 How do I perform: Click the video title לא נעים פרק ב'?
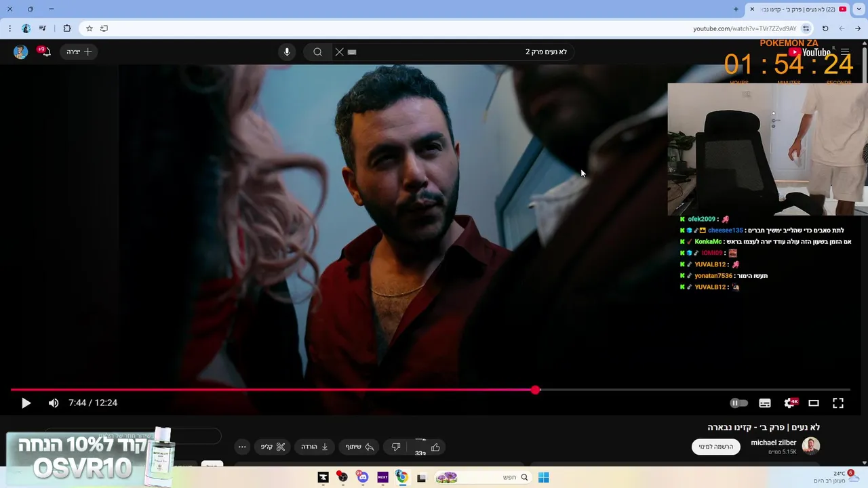point(764,427)
